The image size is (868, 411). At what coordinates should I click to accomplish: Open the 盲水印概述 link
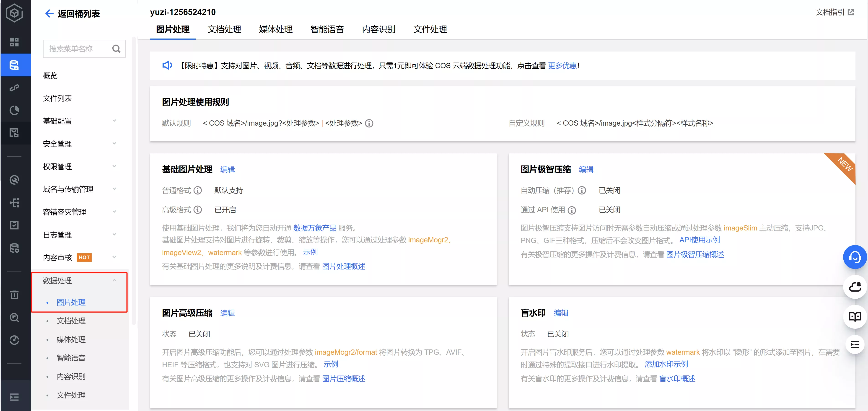coord(677,379)
